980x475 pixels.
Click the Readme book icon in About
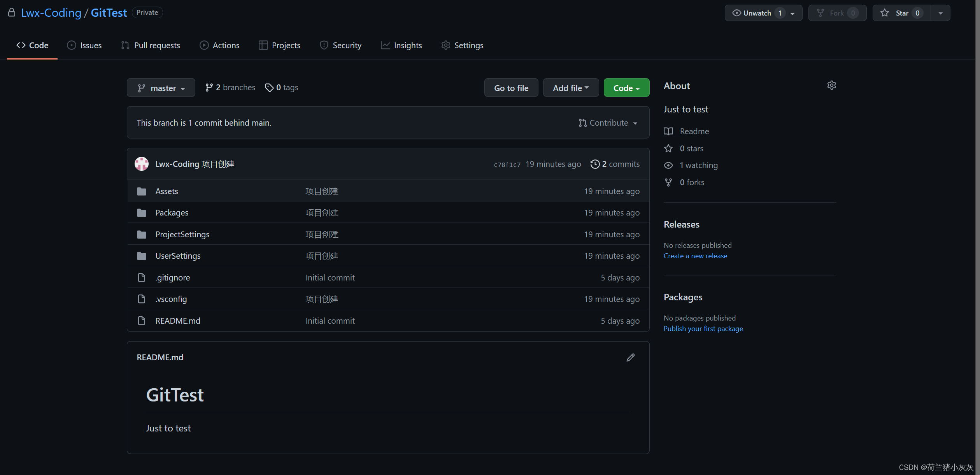point(668,131)
